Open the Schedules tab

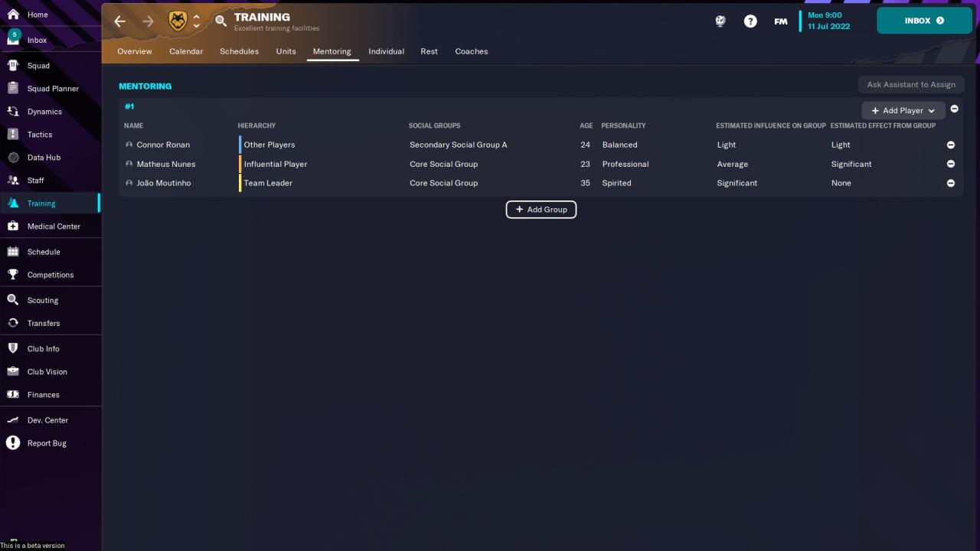239,51
